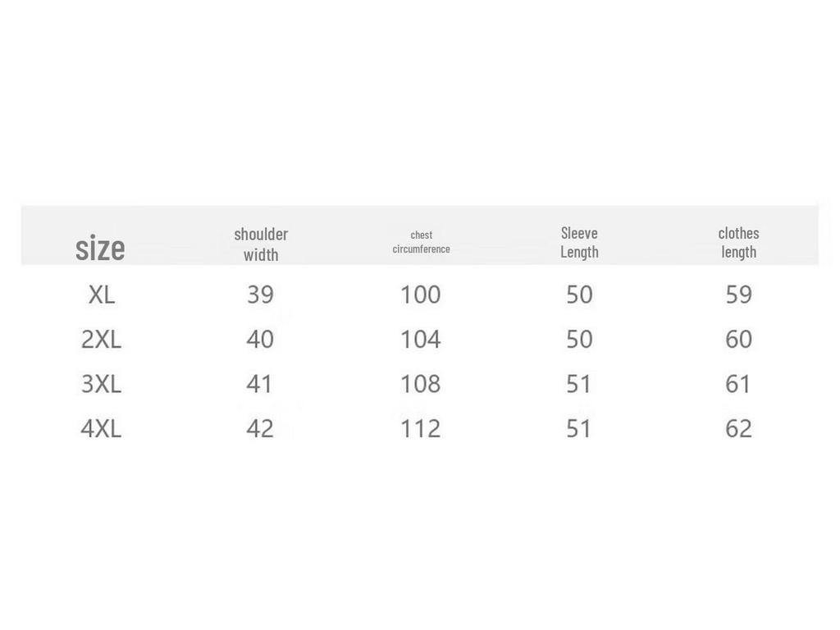
Task: Click clothes length value 62
Action: pyautogui.click(x=738, y=428)
